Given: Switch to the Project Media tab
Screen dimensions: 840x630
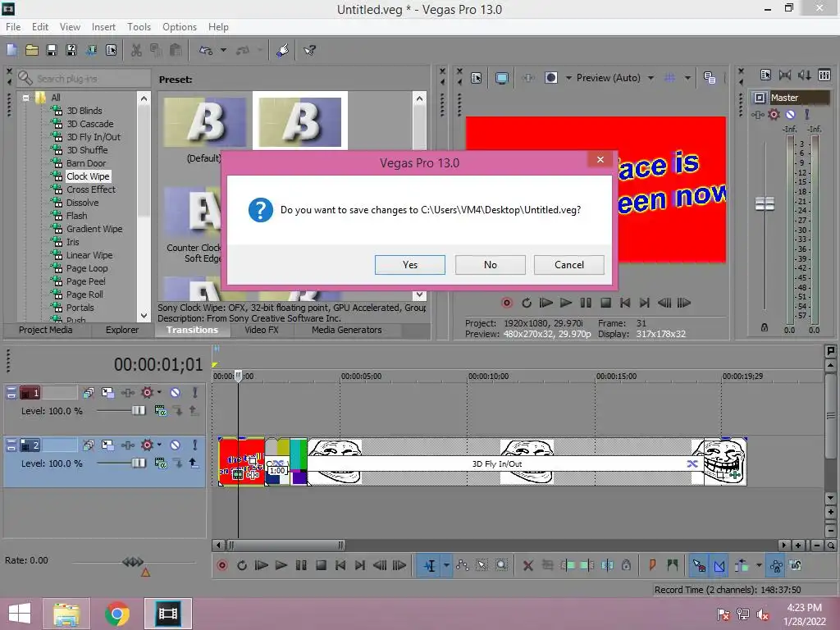Looking at the screenshot, I should pos(46,330).
